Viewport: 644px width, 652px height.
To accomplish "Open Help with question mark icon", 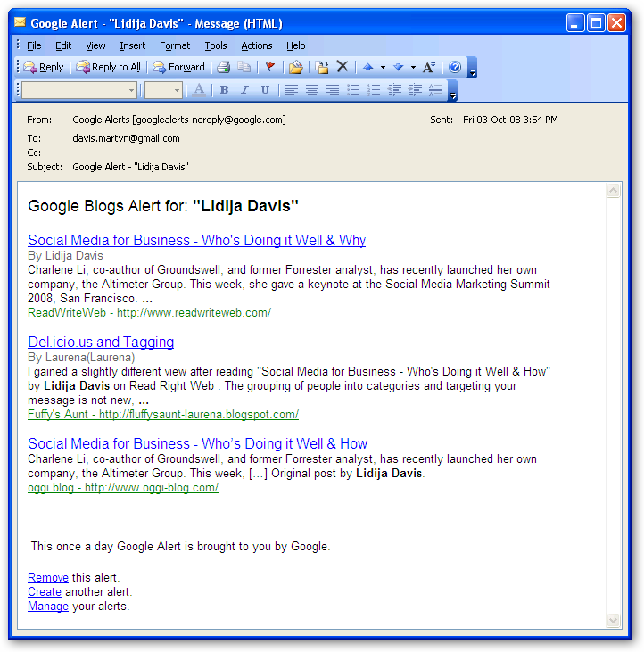I will [x=455, y=67].
